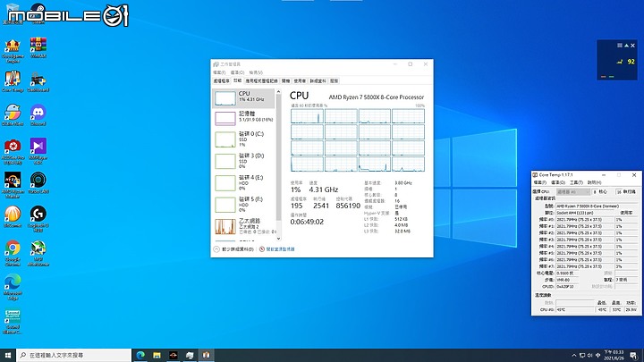
Task: Collapse Task Manager with the 較少詳細資料 button
Action: click(233, 249)
